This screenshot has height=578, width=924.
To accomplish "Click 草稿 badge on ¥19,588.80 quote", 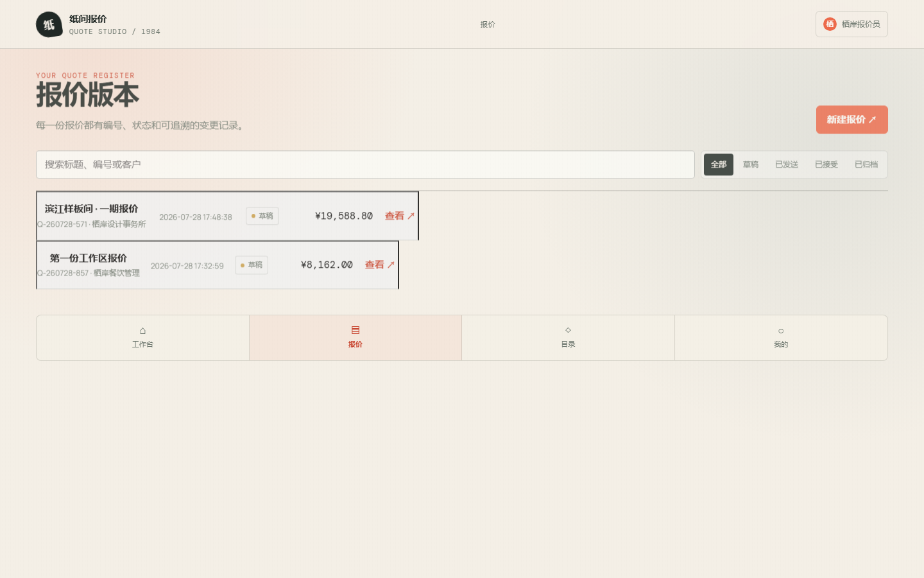I will 262,216.
